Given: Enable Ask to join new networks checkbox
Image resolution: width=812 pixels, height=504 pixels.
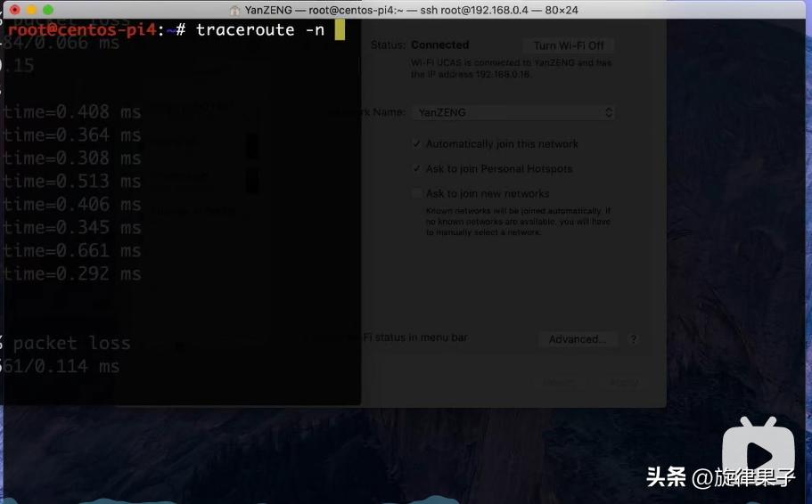Looking at the screenshot, I should click(x=417, y=193).
